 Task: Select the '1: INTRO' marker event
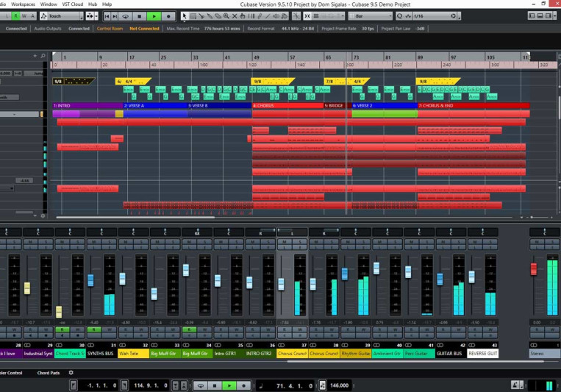click(x=87, y=106)
